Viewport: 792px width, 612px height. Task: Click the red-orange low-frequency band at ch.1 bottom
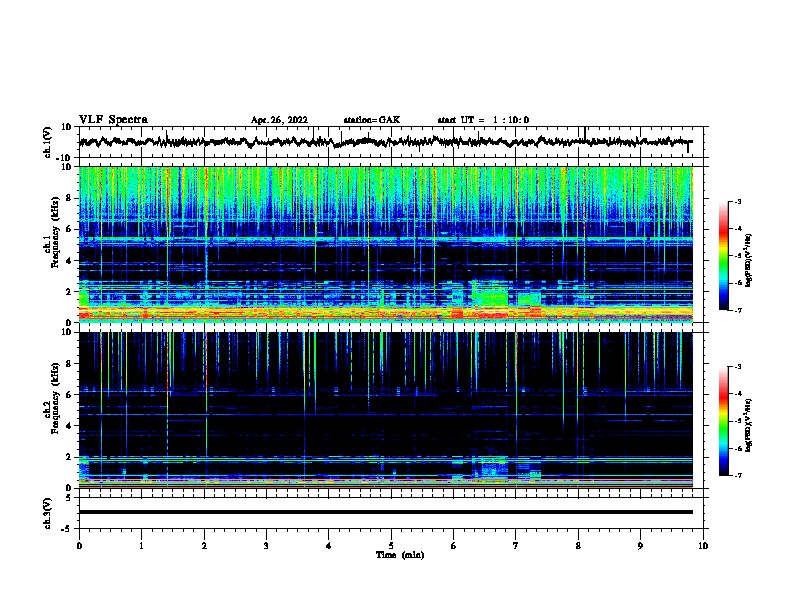click(385, 313)
